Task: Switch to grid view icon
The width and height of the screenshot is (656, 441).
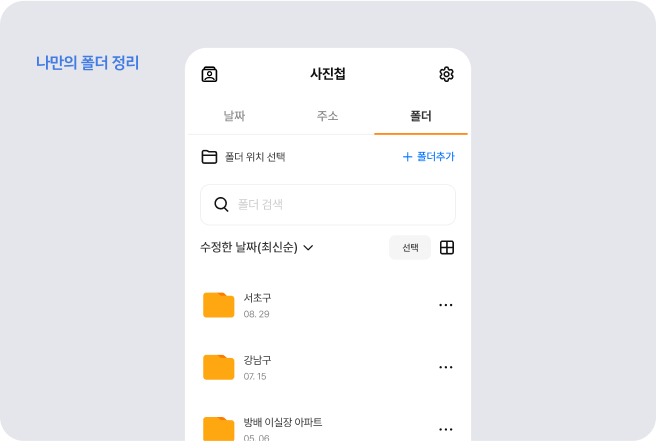Action: pos(447,248)
